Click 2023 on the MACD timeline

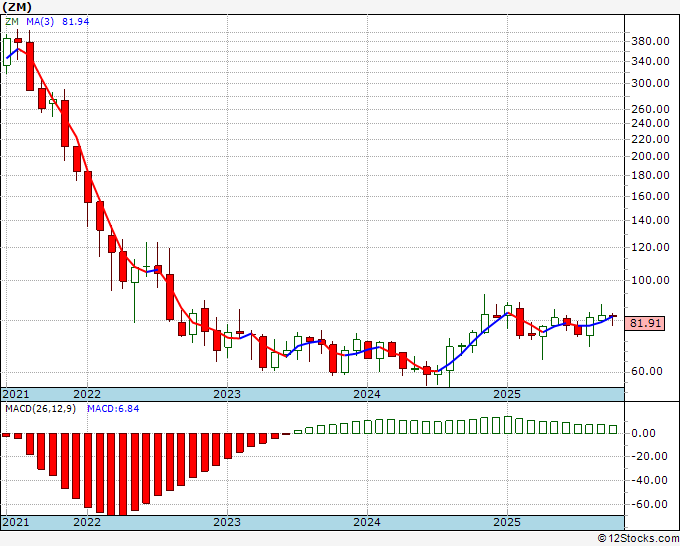pos(227,522)
